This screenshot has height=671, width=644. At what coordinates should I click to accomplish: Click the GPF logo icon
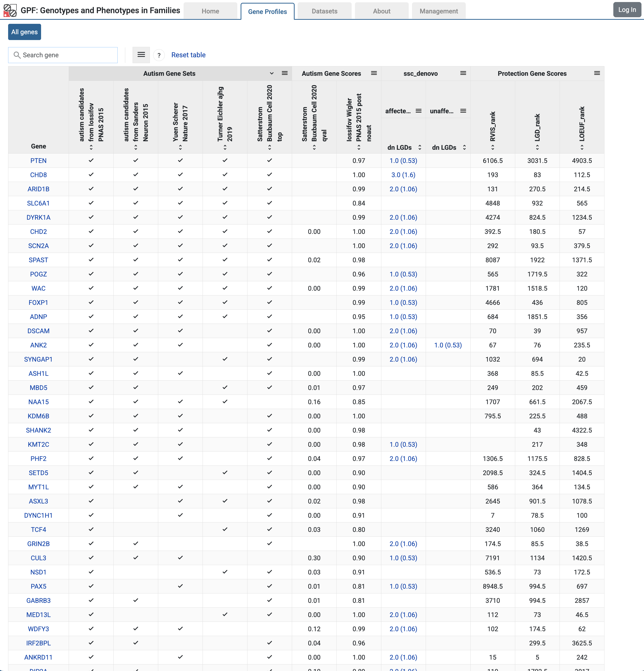(11, 10)
